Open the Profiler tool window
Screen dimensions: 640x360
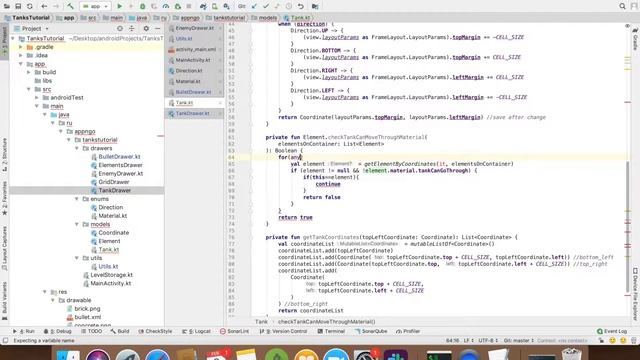[x=408, y=331]
